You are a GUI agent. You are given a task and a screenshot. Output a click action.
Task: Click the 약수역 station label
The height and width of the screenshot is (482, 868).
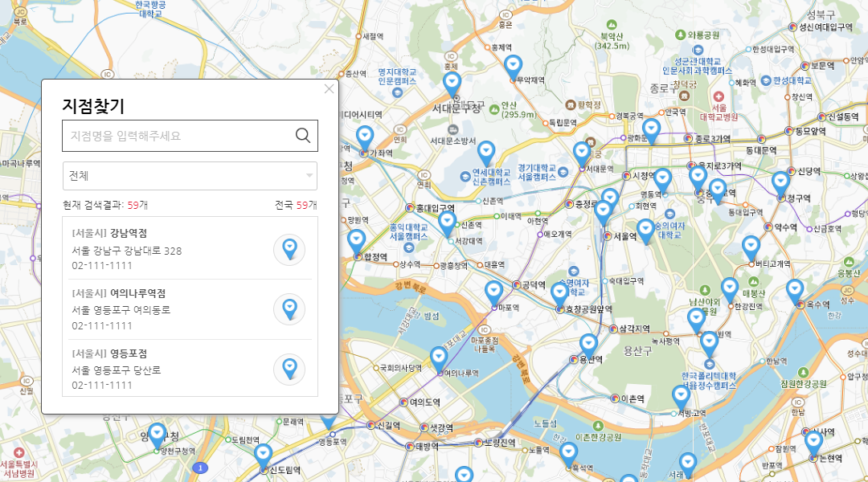point(785,227)
